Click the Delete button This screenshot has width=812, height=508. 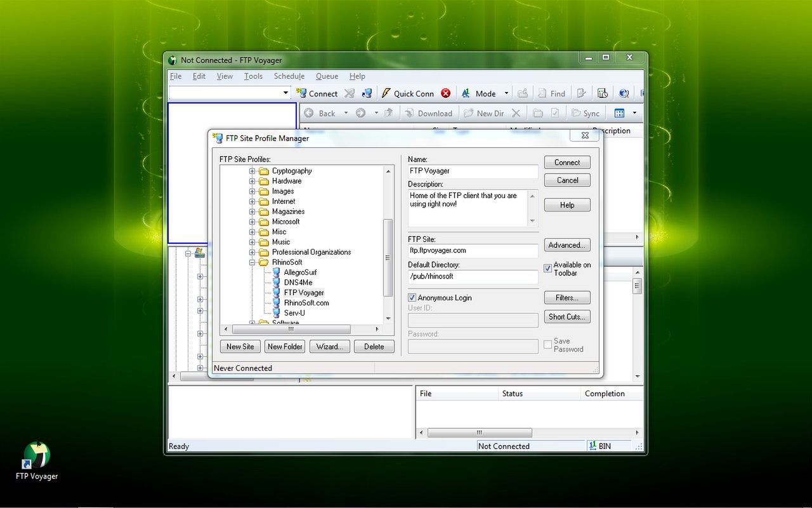(374, 347)
